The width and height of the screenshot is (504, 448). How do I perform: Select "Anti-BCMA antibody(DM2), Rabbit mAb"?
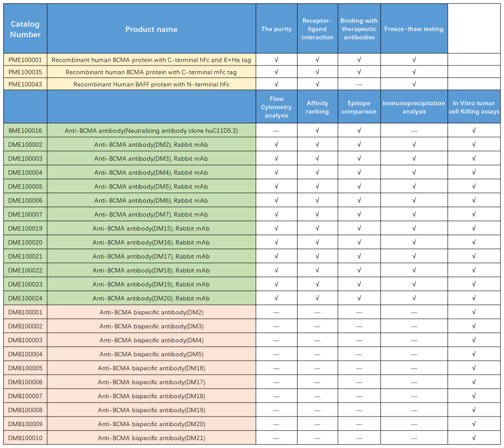[x=151, y=144]
